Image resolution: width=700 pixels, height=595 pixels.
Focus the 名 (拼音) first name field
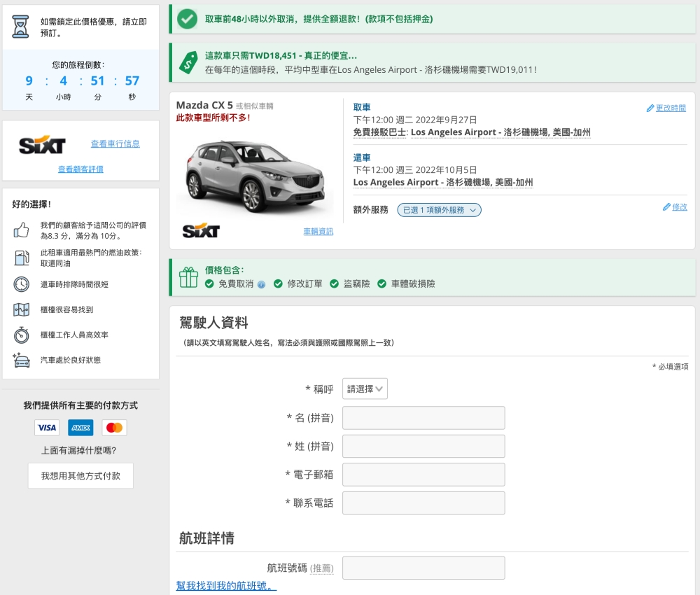pos(423,418)
